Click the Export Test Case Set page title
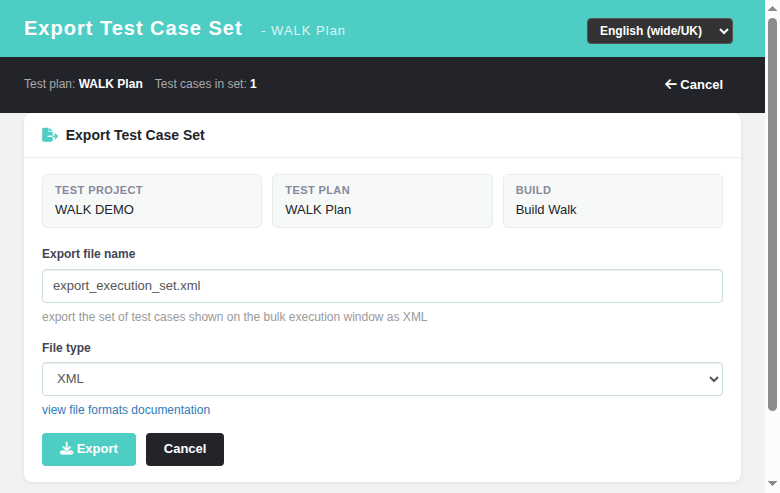 point(133,28)
